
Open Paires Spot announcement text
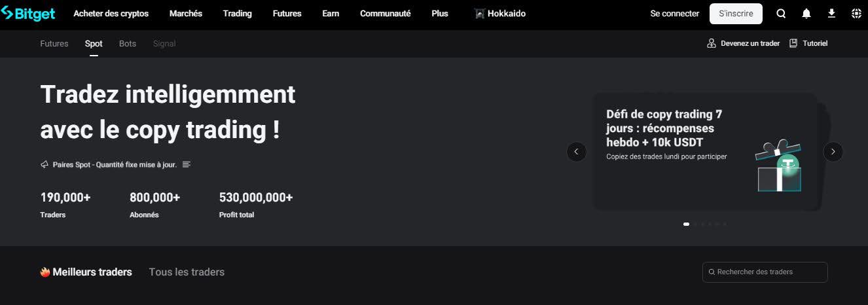115,165
